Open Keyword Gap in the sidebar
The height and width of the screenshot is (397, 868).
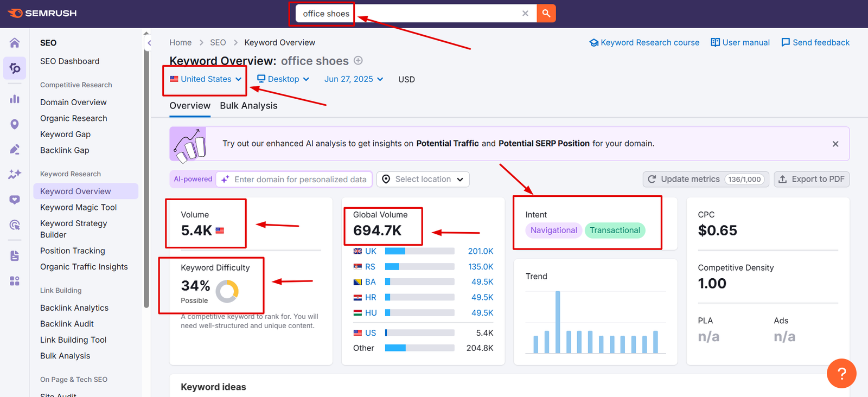point(65,134)
